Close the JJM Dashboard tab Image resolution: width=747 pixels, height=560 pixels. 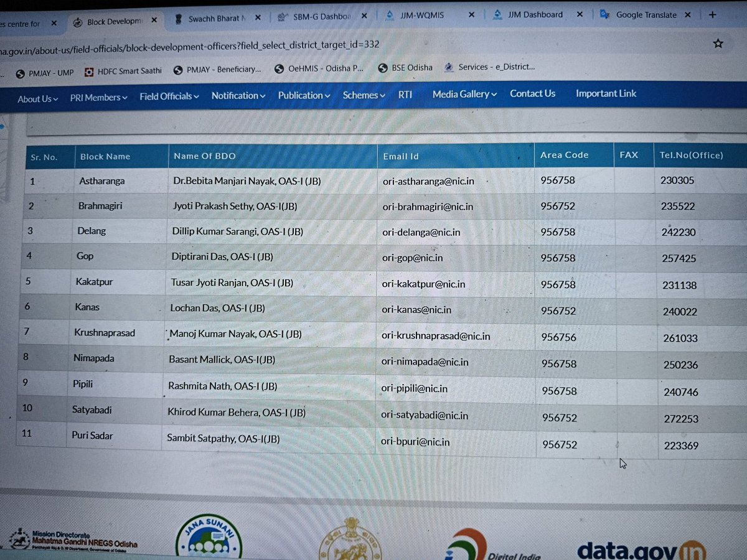coord(580,14)
